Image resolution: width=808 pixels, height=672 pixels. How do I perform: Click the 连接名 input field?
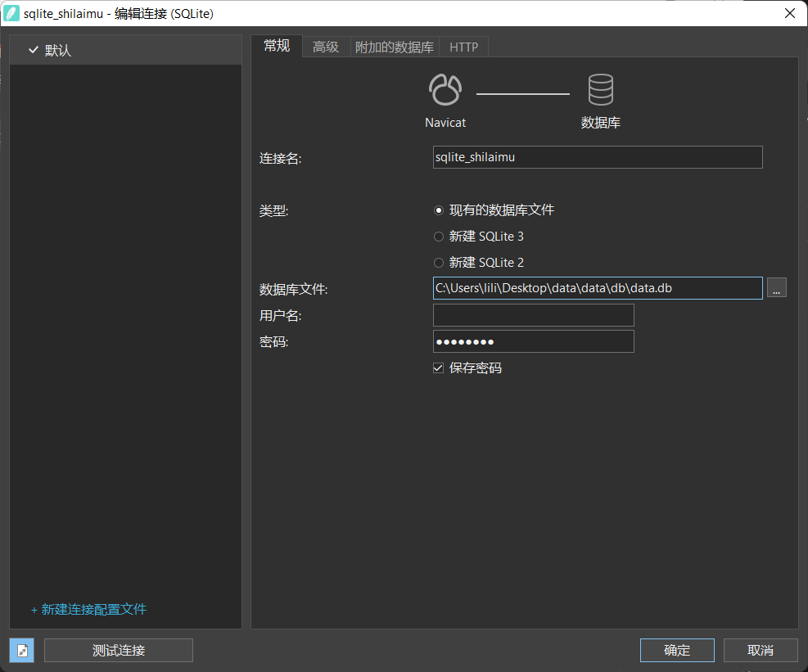click(x=598, y=157)
